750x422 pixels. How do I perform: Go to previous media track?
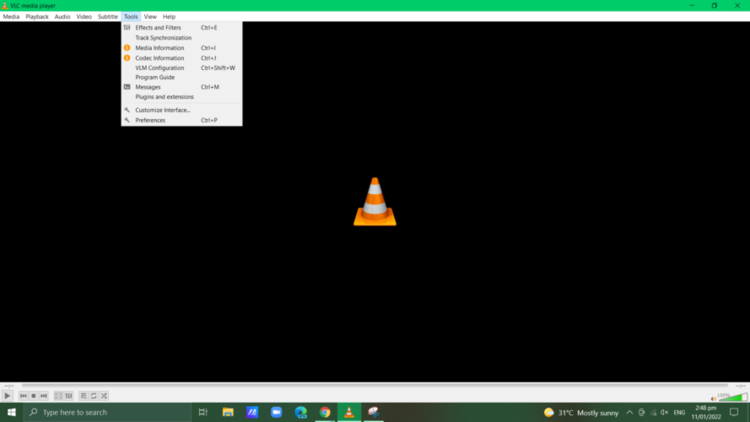[x=23, y=396]
